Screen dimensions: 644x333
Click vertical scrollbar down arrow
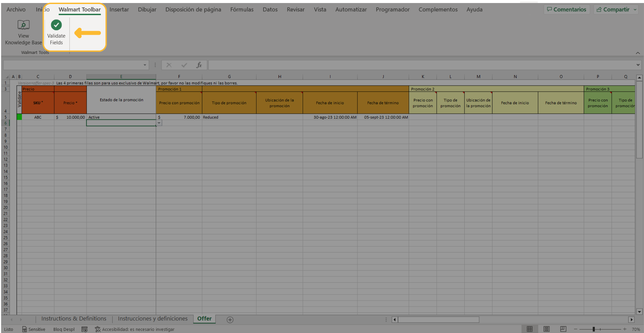pyautogui.click(x=639, y=312)
